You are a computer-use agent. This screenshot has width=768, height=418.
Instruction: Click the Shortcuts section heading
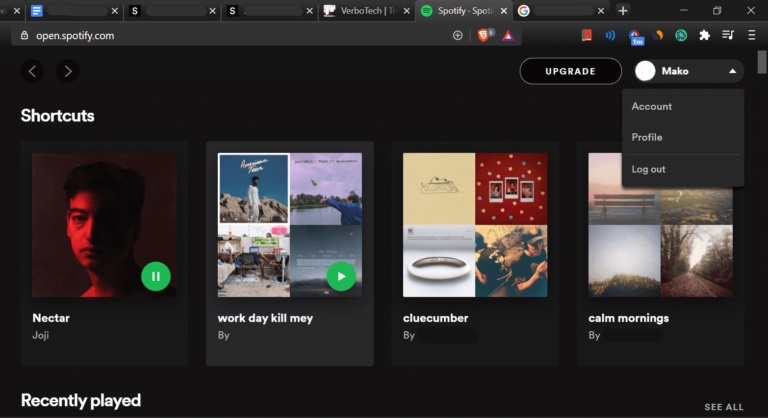pos(57,116)
